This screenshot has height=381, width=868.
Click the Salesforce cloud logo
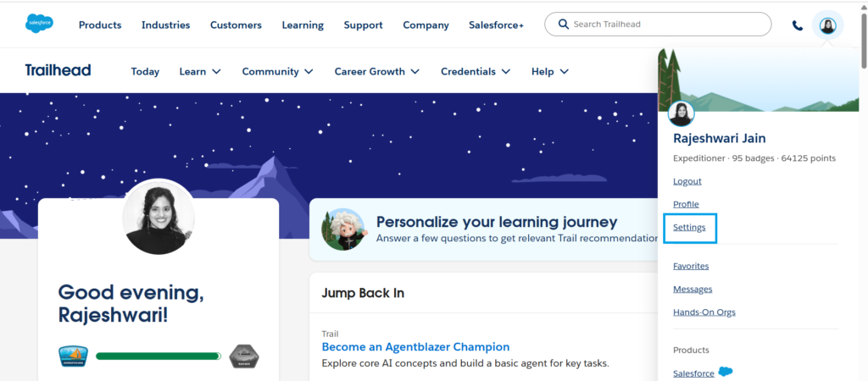(x=39, y=25)
